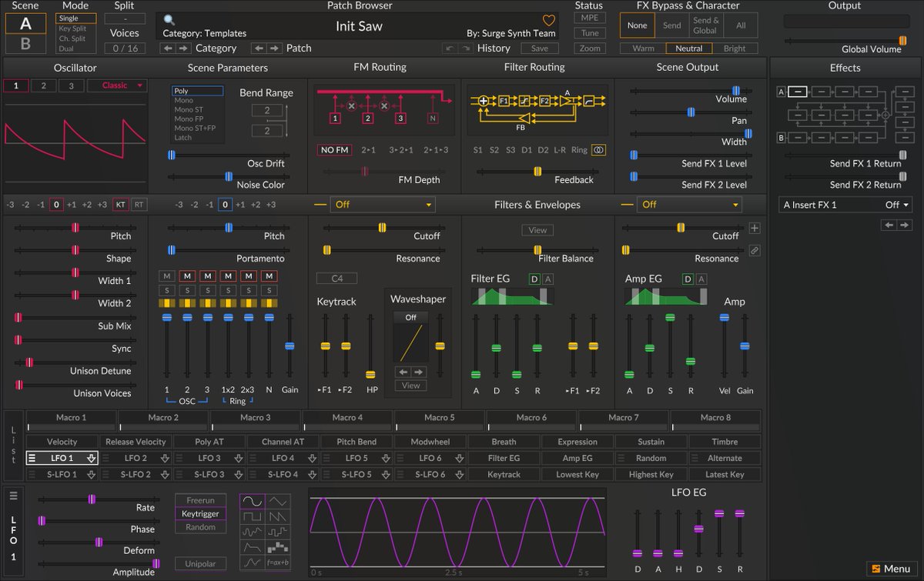Select the Modwheel modulation source
The width and height of the screenshot is (924, 581).
430,442
